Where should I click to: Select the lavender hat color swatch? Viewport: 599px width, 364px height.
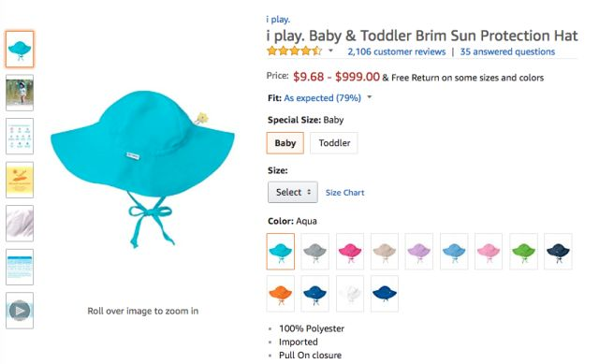coord(419,252)
